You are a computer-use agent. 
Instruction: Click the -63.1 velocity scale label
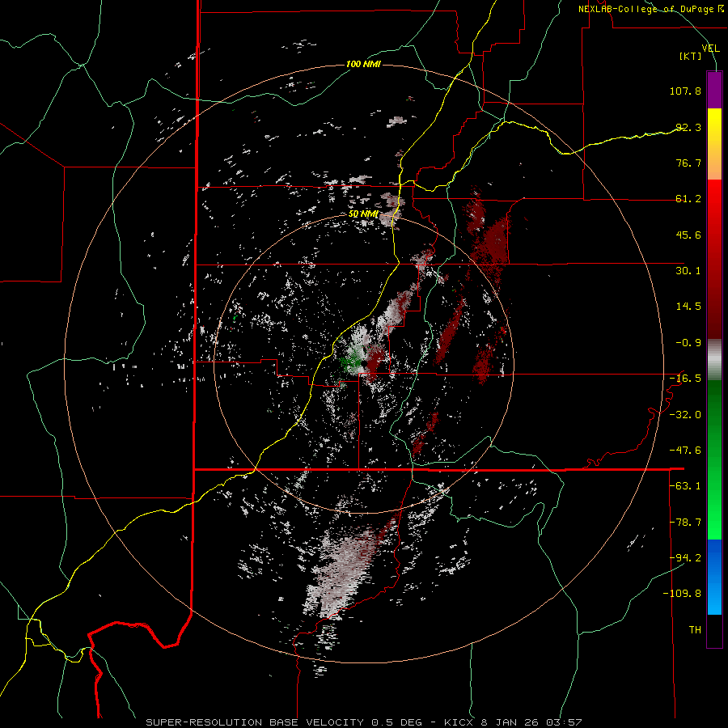tap(685, 486)
